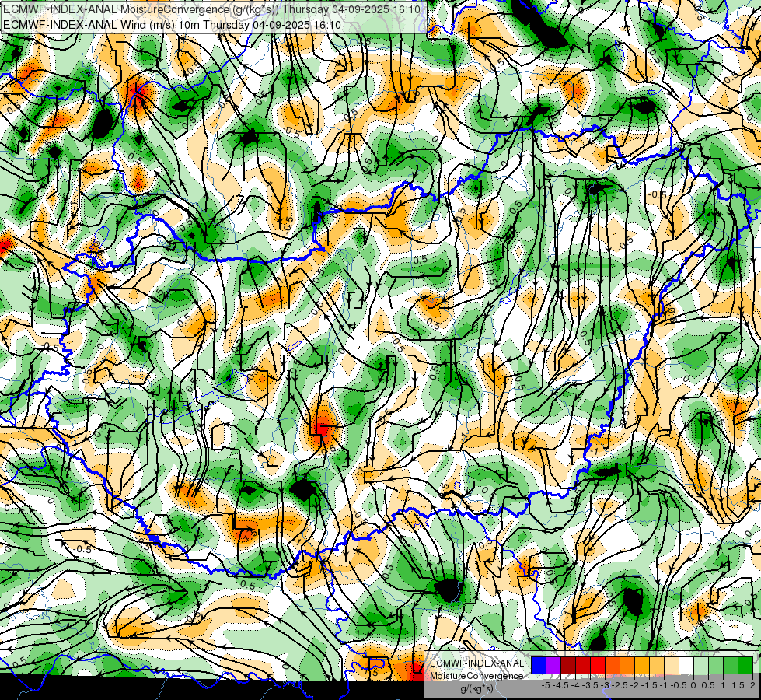Select the orange swatch between -2.5 and -2

[627, 665]
